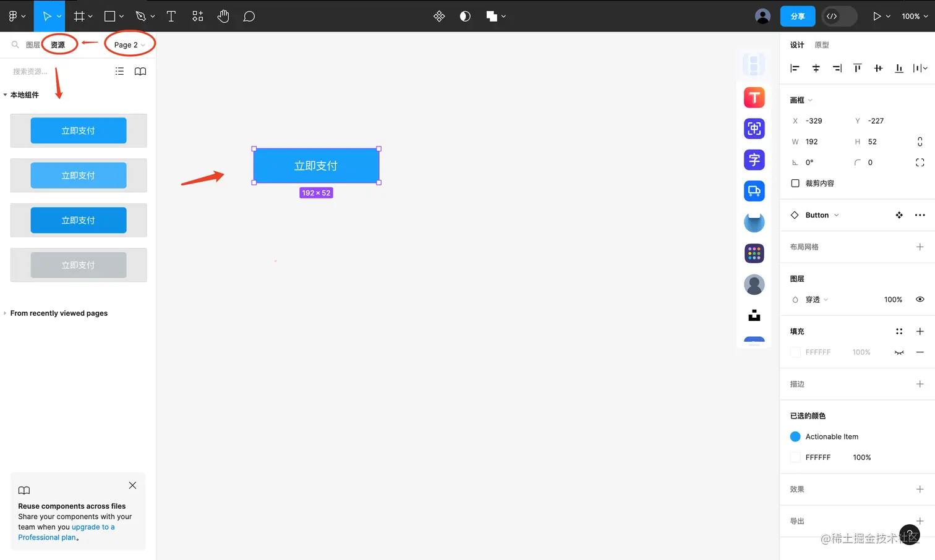Select the disabled gray 立即支付 component thumbnail
Viewport: 935px width, 560px height.
(79, 265)
